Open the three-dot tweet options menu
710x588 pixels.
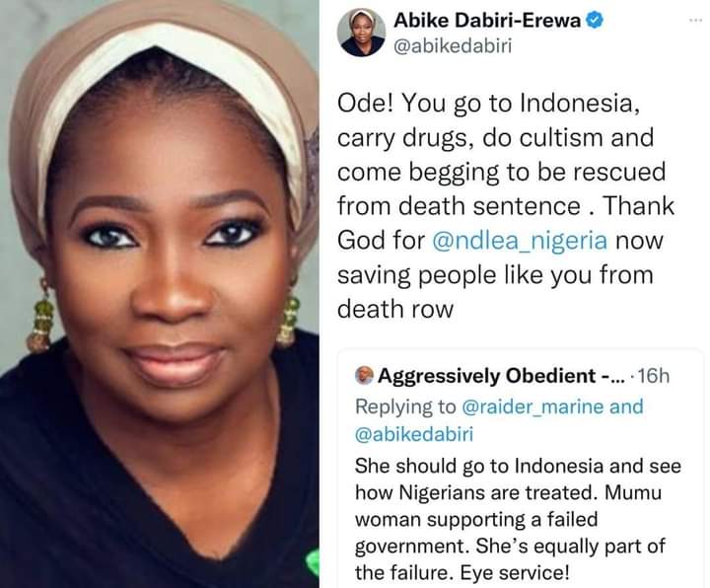tap(695, 20)
